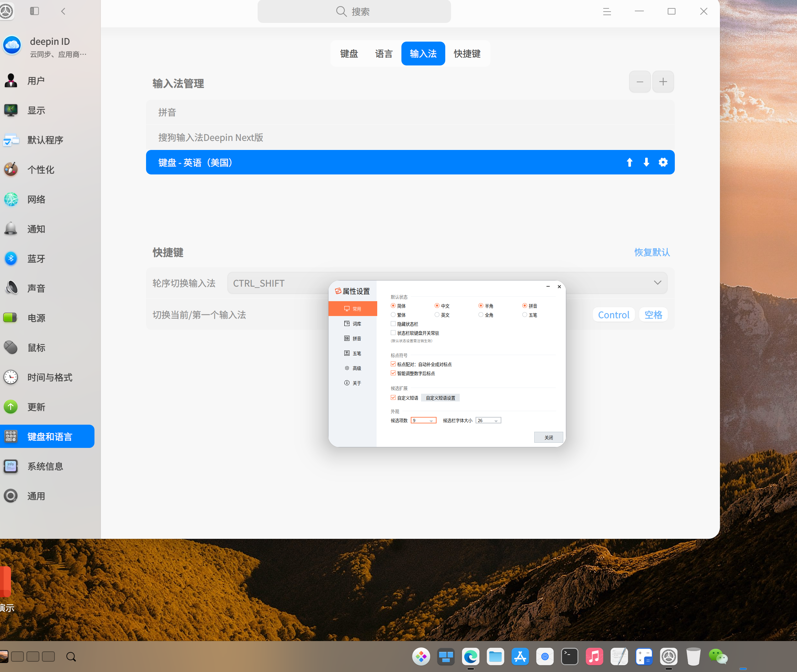This screenshot has height=672, width=797.
Task: Switch to the 语言 tab
Action: (383, 54)
